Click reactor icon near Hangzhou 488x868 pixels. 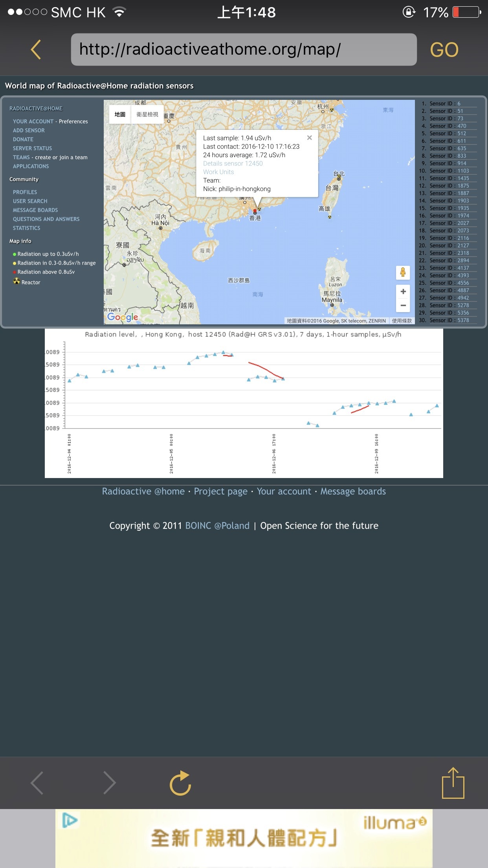point(332,110)
